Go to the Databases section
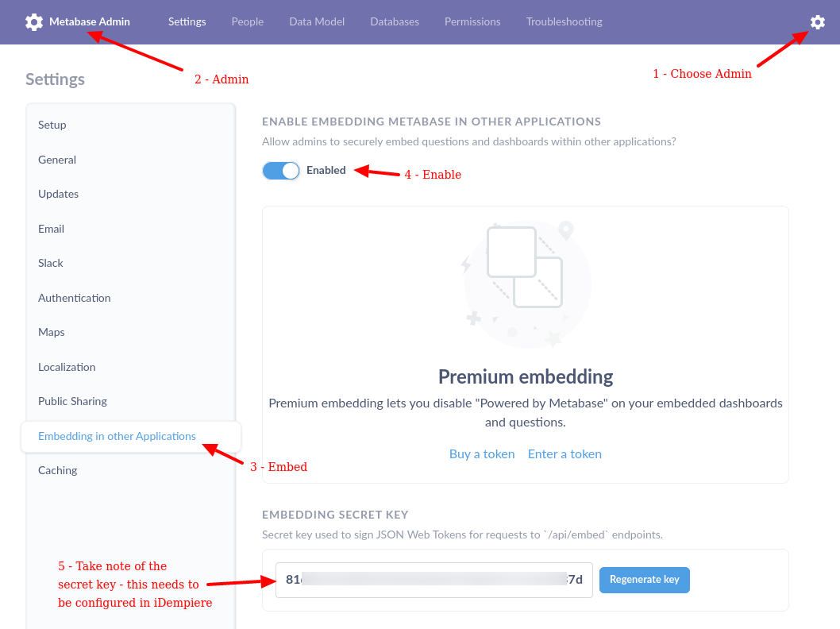Viewport: 840px width, 629px height. (395, 22)
